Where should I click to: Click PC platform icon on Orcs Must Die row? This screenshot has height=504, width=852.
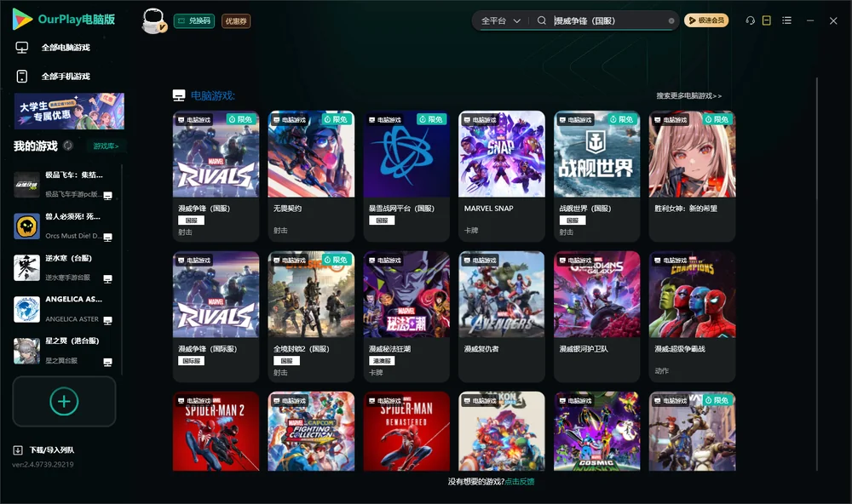107,238
